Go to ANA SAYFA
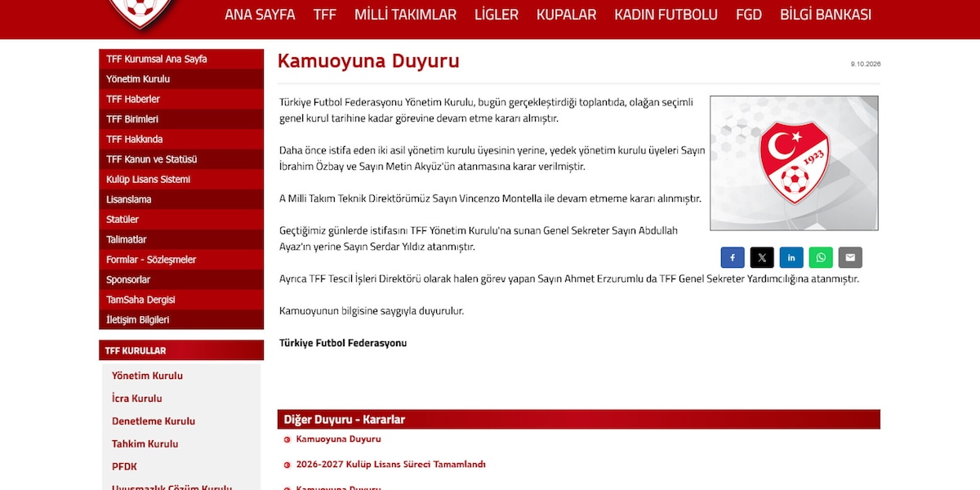Screen dimensions: 980x490 click(x=260, y=15)
